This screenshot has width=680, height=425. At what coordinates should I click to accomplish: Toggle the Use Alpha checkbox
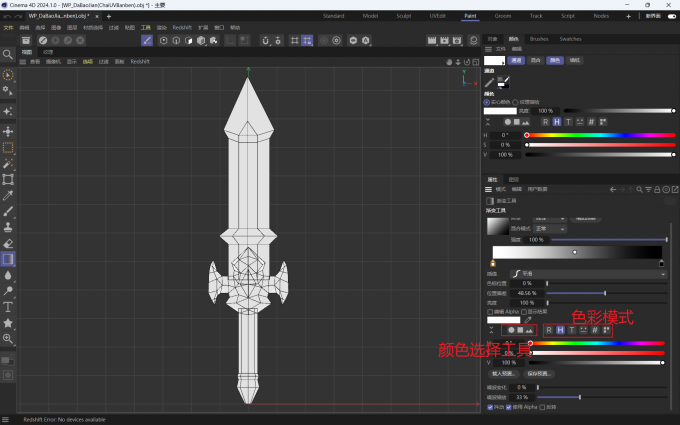509,407
